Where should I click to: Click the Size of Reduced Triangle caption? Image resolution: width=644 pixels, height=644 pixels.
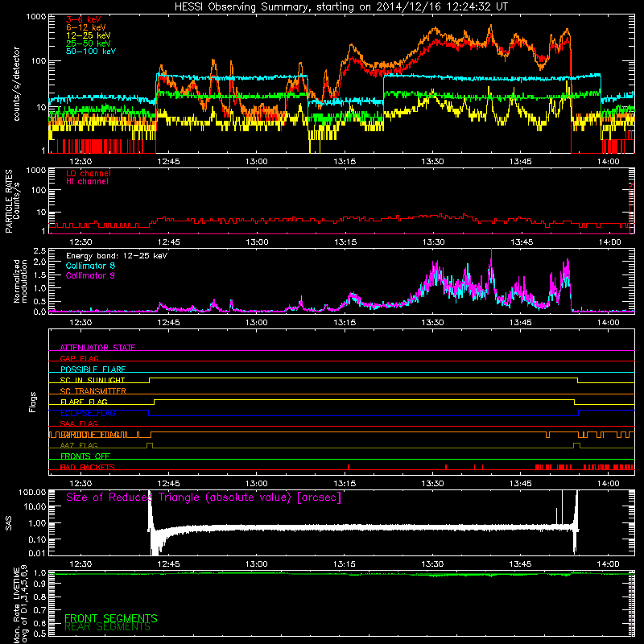pos(204,497)
